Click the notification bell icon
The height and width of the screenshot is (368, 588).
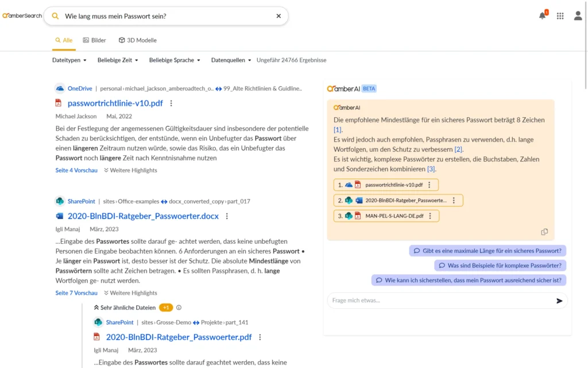tap(542, 16)
